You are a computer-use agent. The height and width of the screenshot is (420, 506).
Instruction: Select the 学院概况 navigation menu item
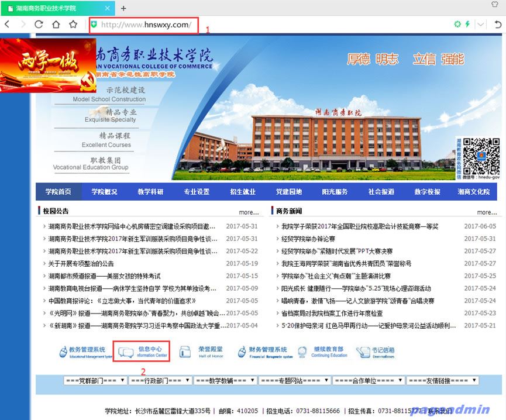(x=104, y=192)
